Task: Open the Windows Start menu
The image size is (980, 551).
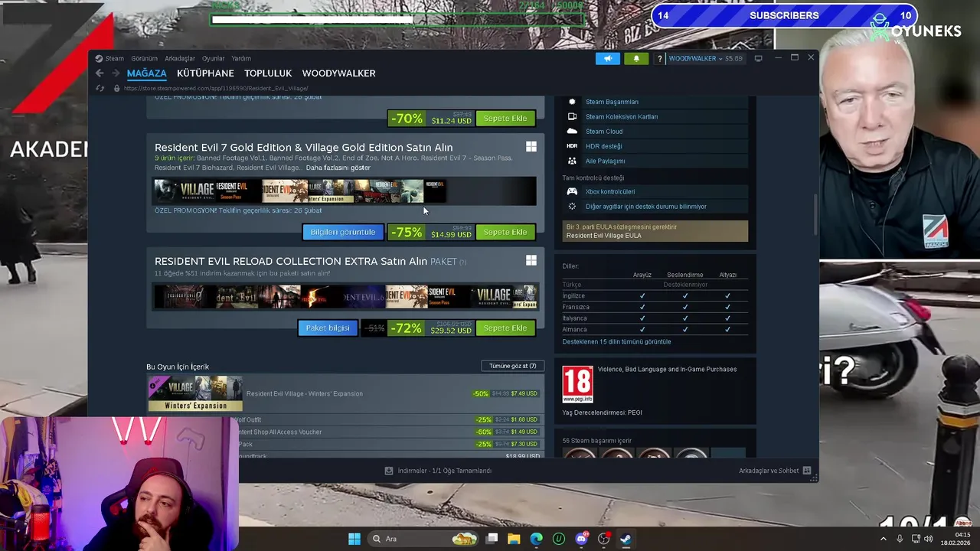Action: pyautogui.click(x=354, y=539)
